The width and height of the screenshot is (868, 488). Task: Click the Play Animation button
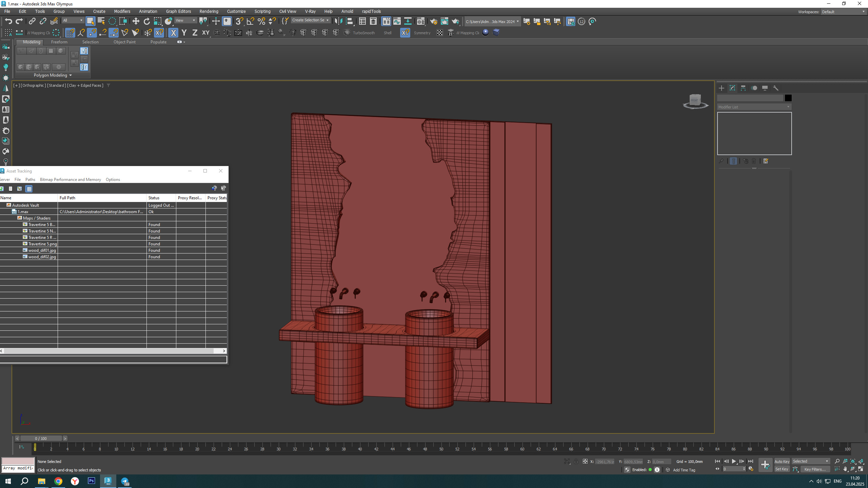734,461
